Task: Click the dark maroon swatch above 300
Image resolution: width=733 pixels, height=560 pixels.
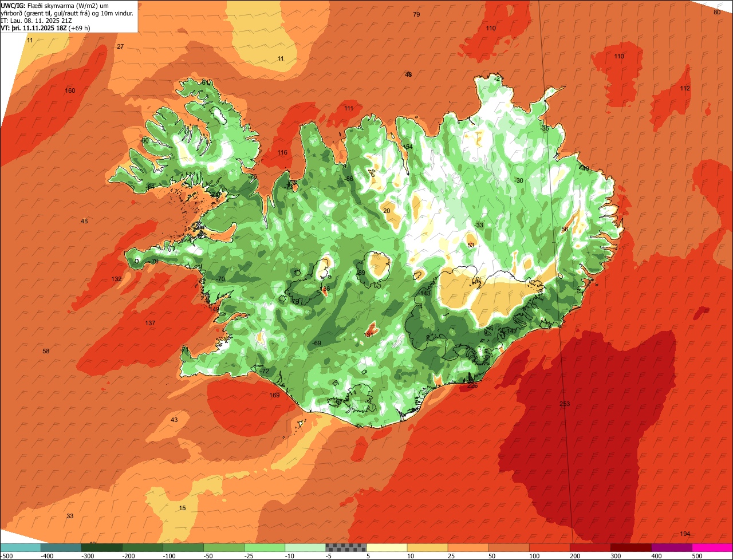Action: (631, 547)
